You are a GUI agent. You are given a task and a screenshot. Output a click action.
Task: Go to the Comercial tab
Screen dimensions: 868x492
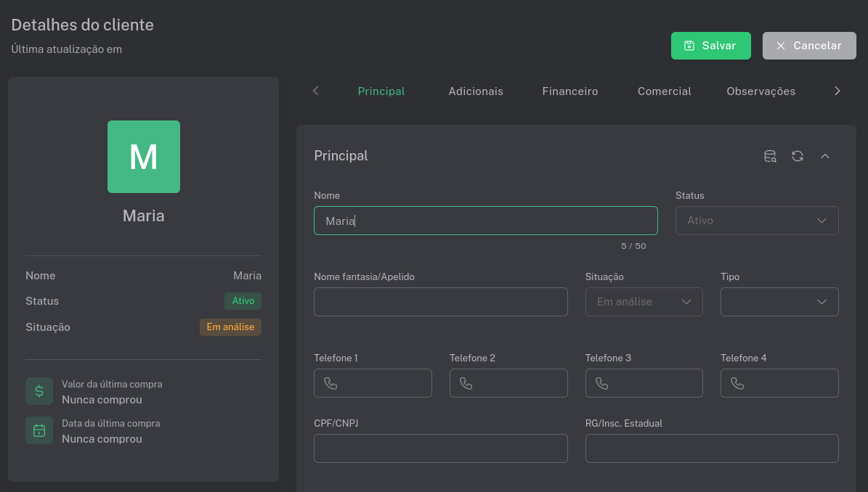click(x=665, y=91)
